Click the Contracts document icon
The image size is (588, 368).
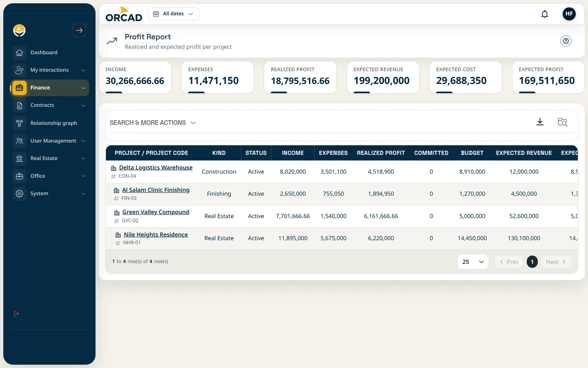pos(19,106)
